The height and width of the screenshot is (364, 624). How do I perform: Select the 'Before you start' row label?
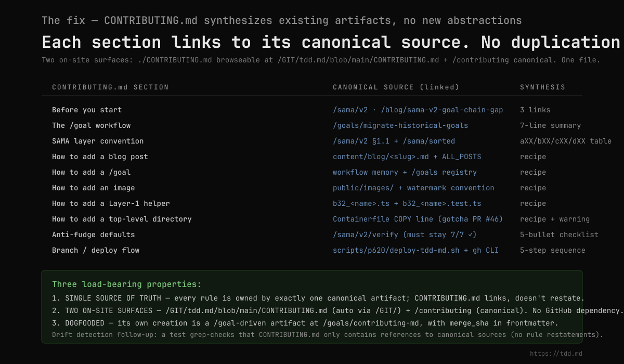[x=87, y=110]
